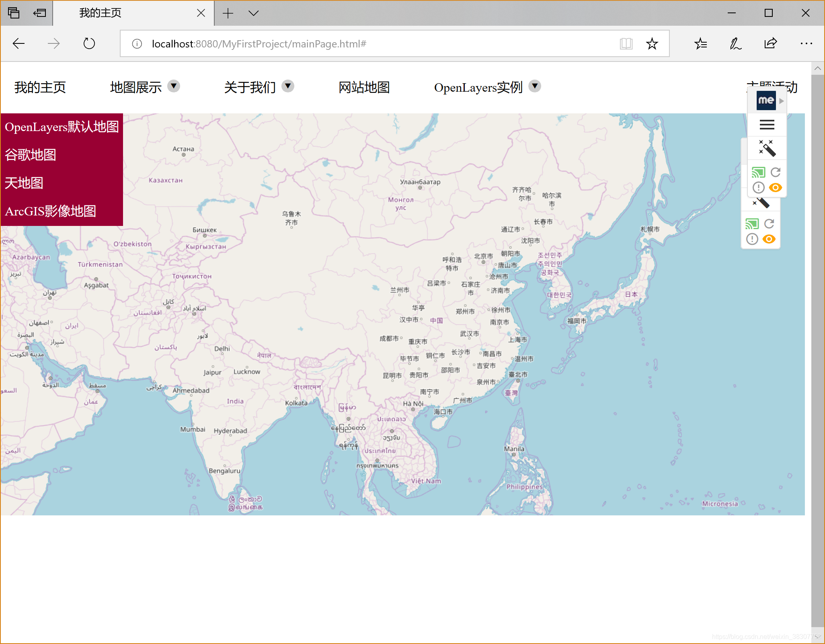Expand the OpenLayers实例 dropdown arrow
This screenshot has height=644, width=825.
[535, 86]
